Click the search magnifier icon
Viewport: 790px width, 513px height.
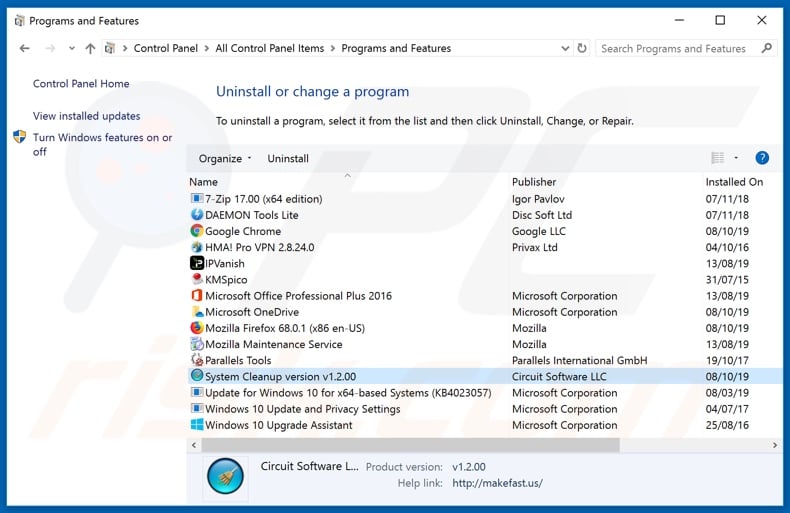[x=766, y=48]
